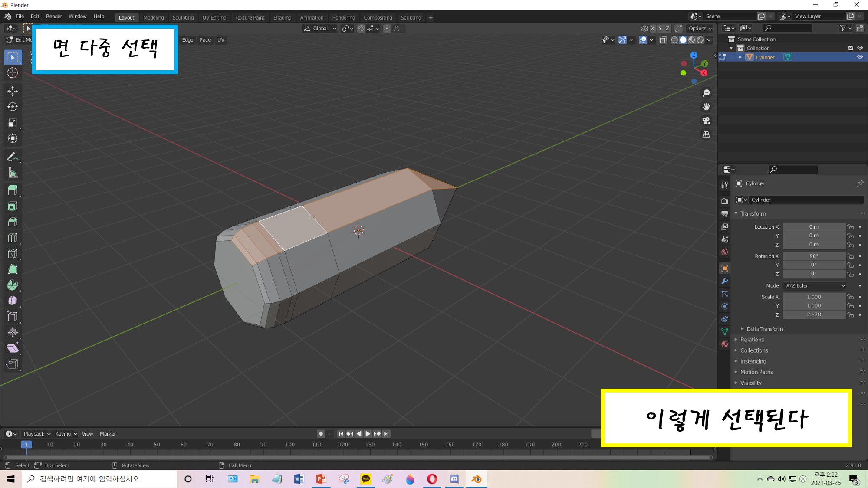The width and height of the screenshot is (868, 488).
Task: Select the Rotate tool in toolbar
Action: [x=13, y=107]
